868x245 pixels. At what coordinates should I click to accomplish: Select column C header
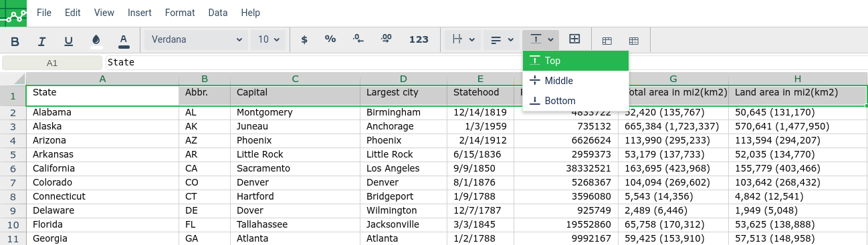tap(295, 79)
